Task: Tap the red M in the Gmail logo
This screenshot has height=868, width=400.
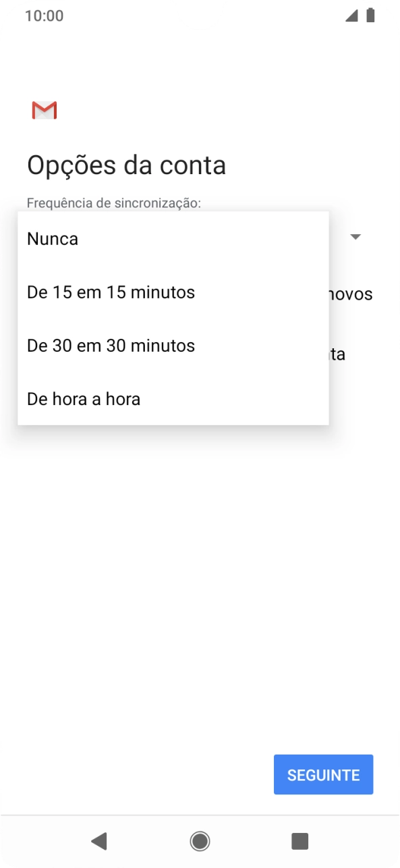Action: [44, 109]
